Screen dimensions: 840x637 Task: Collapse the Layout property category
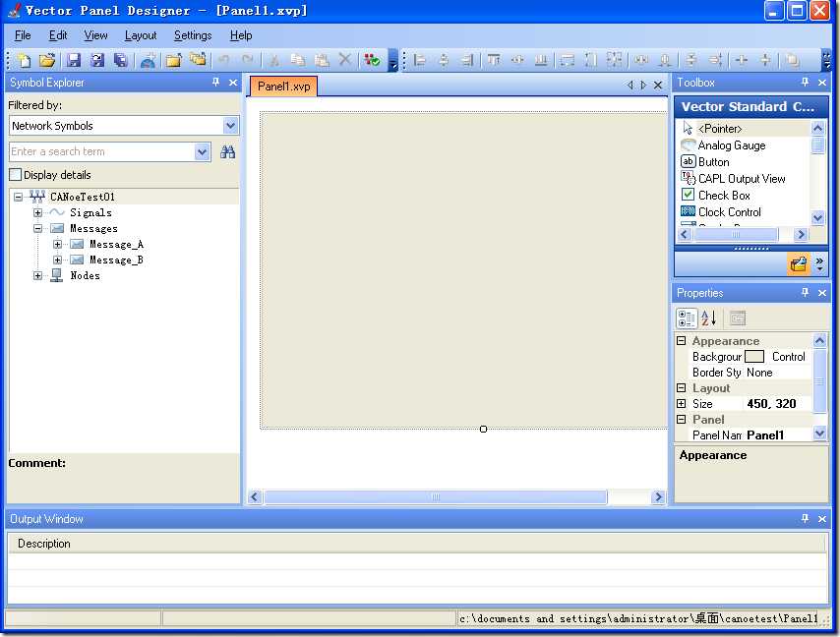tap(681, 388)
